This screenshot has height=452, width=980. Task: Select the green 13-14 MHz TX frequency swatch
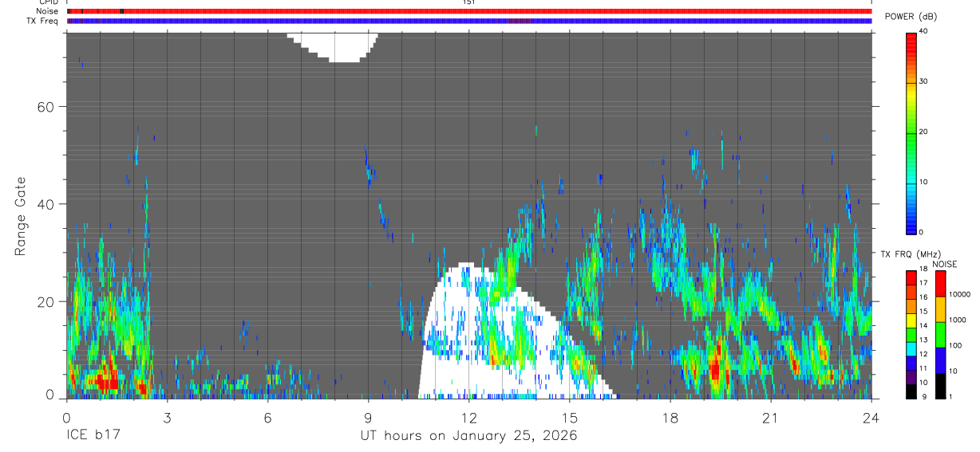(911, 336)
